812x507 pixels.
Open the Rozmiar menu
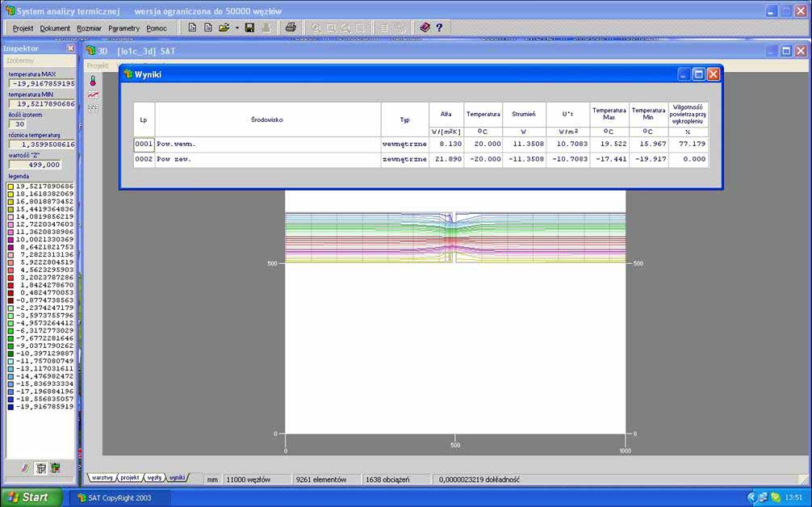pos(89,28)
